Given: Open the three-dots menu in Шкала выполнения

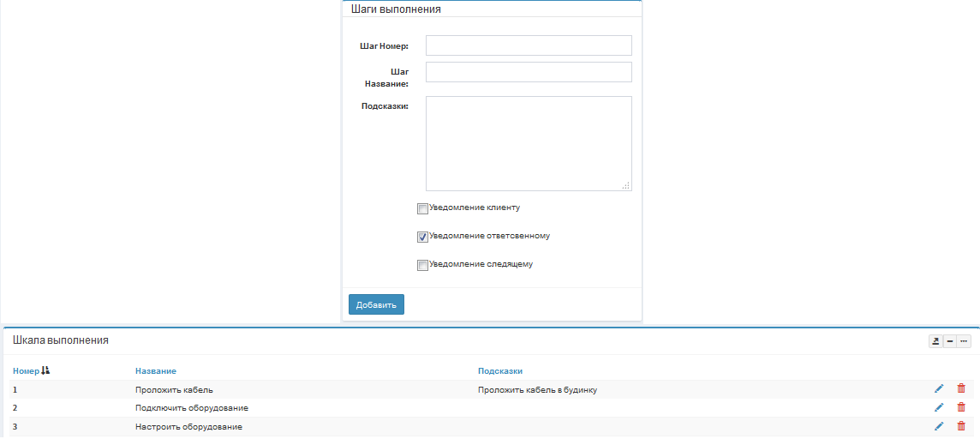Looking at the screenshot, I should pyautogui.click(x=965, y=341).
